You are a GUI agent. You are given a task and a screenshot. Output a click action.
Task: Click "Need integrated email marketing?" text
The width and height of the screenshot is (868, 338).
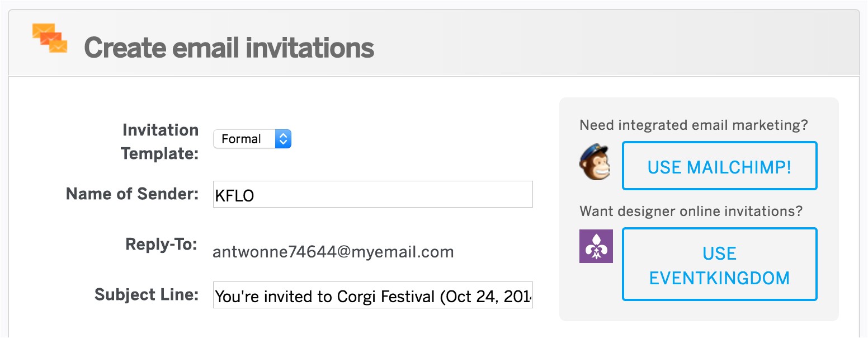pyautogui.click(x=694, y=125)
